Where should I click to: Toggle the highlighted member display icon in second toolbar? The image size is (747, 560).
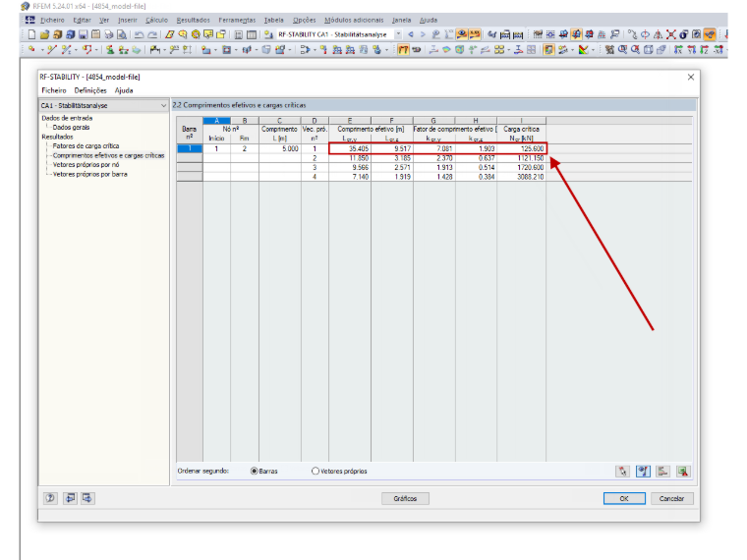[403, 49]
